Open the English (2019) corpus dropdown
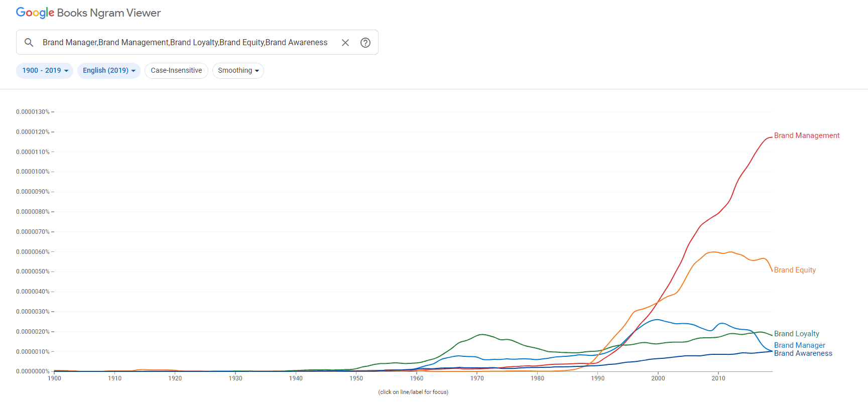 109,71
